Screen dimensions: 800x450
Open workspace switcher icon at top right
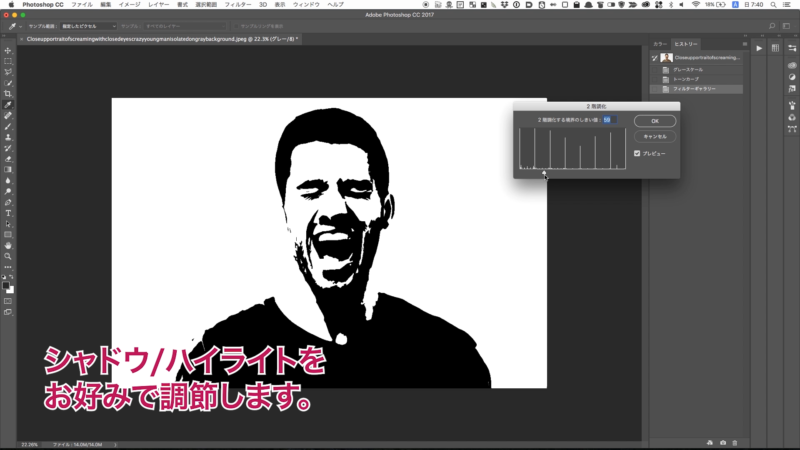tap(786, 26)
